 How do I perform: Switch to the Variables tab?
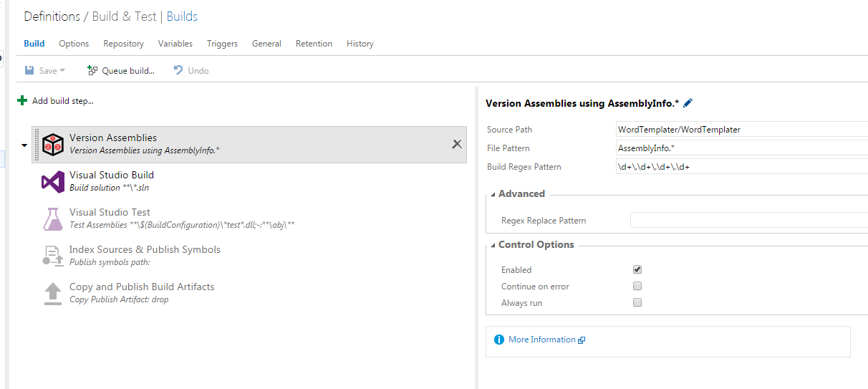(x=175, y=44)
